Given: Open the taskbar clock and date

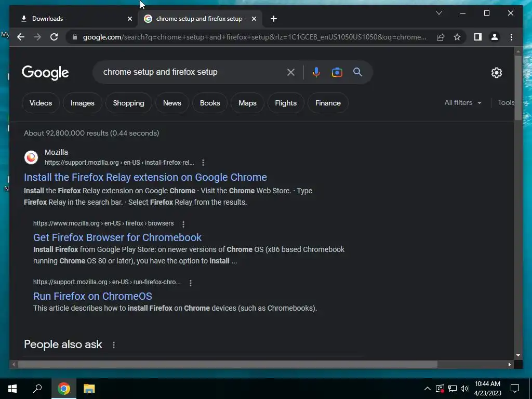Looking at the screenshot, I should click(487, 389).
